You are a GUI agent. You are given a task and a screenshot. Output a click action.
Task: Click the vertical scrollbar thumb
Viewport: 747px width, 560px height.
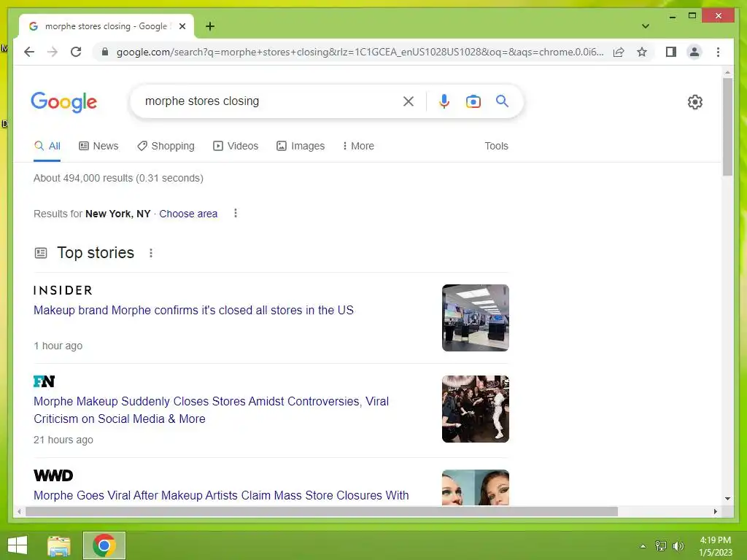(727, 127)
